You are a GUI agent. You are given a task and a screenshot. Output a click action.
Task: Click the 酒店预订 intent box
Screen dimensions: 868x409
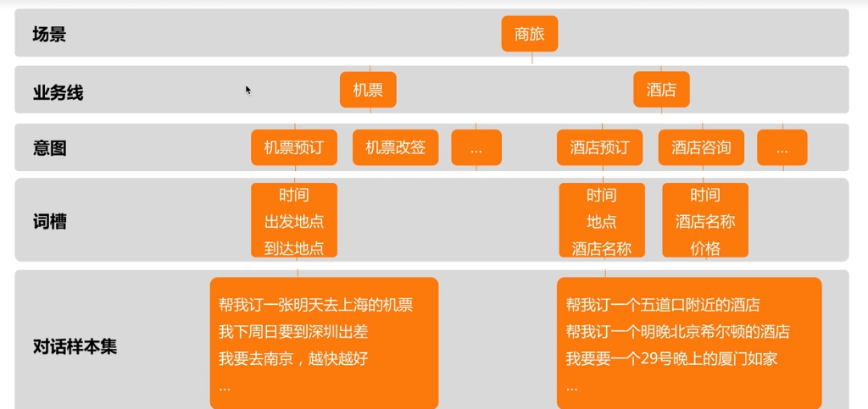coord(599,147)
